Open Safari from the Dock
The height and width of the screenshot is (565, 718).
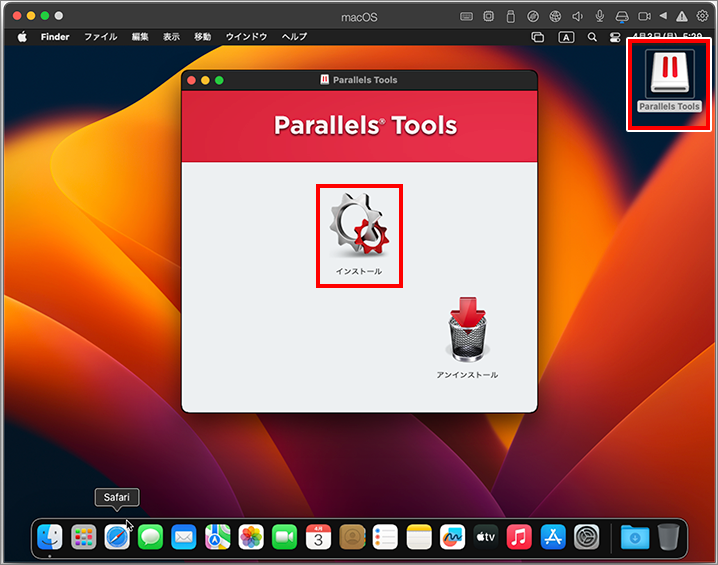click(117, 537)
